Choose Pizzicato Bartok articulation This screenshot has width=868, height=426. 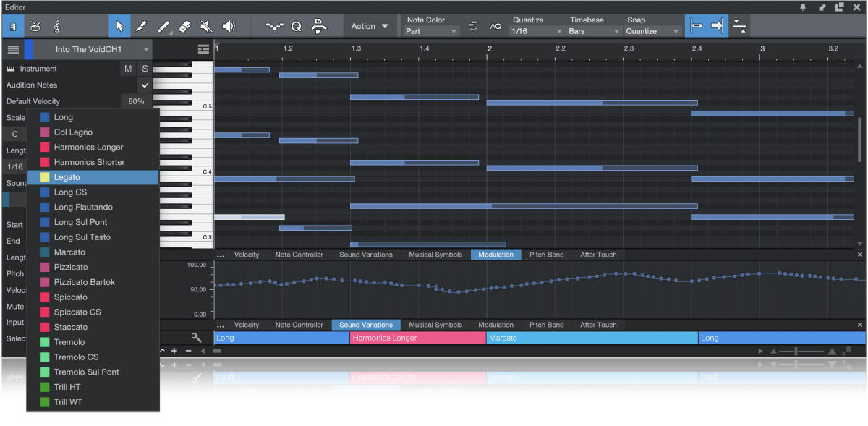point(93,282)
